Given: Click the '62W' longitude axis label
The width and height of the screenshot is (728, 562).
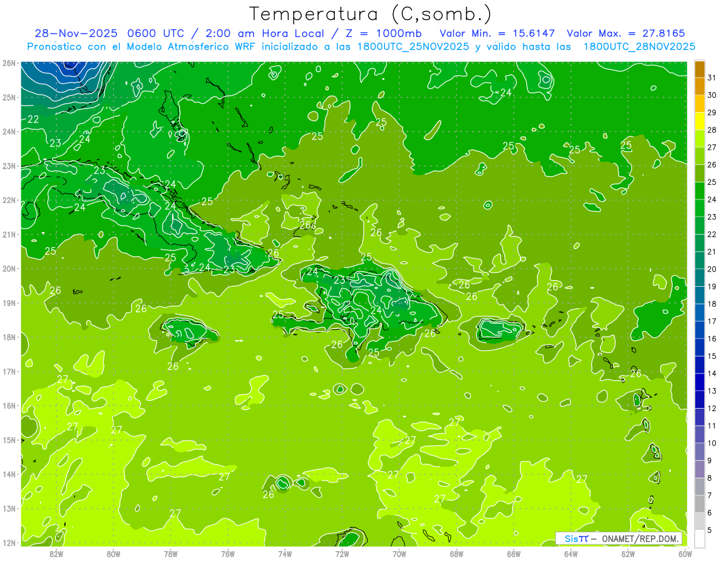Looking at the screenshot, I should (x=628, y=554).
